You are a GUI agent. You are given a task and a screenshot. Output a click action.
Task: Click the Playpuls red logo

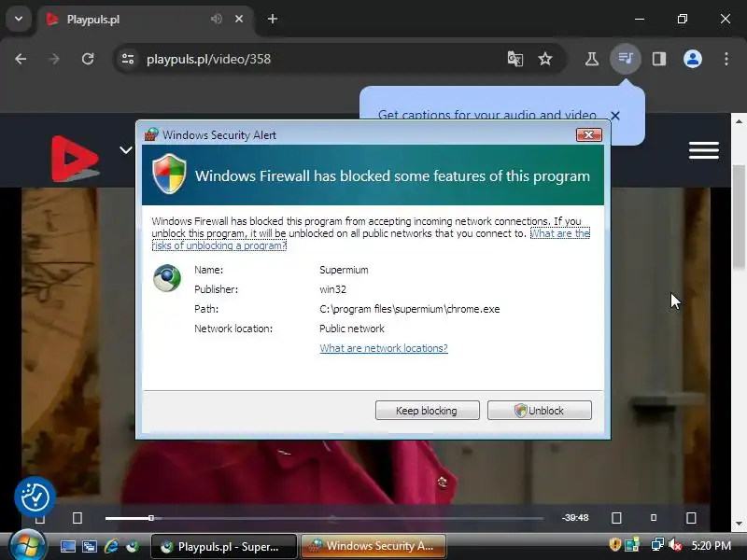(76, 159)
